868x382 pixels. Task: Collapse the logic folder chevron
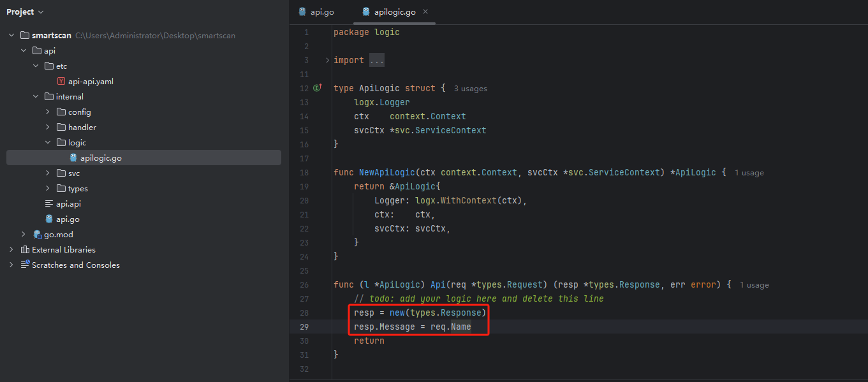coord(48,143)
